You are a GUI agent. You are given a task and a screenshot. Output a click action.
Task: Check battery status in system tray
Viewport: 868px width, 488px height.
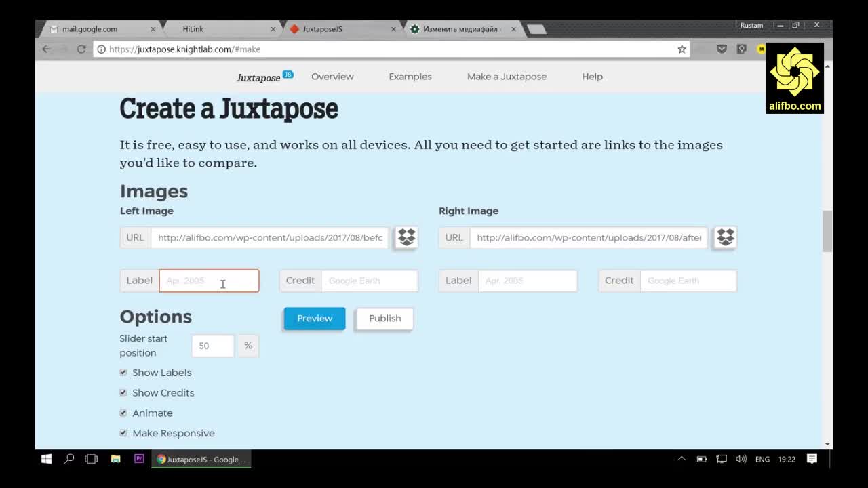[x=702, y=459]
